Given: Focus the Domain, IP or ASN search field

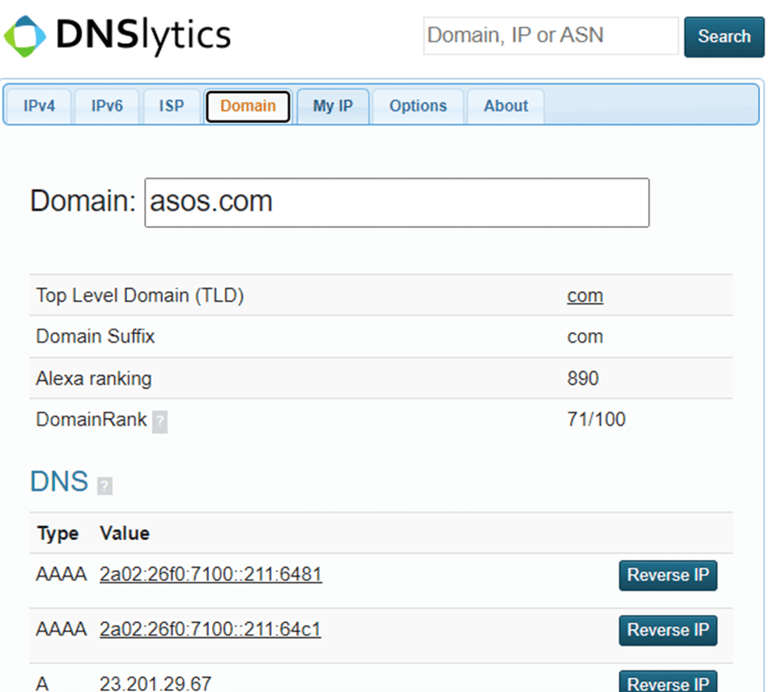Looking at the screenshot, I should [551, 36].
